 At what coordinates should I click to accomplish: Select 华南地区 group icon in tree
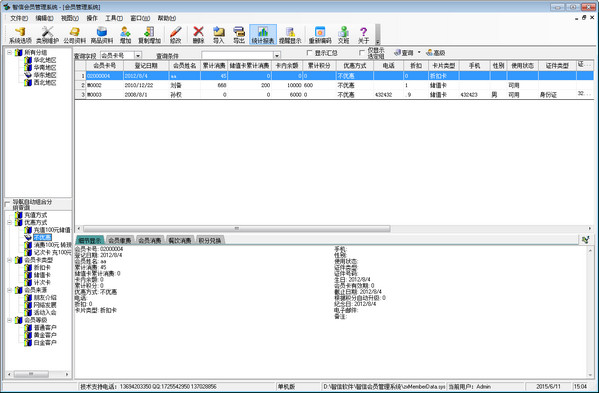(x=28, y=68)
